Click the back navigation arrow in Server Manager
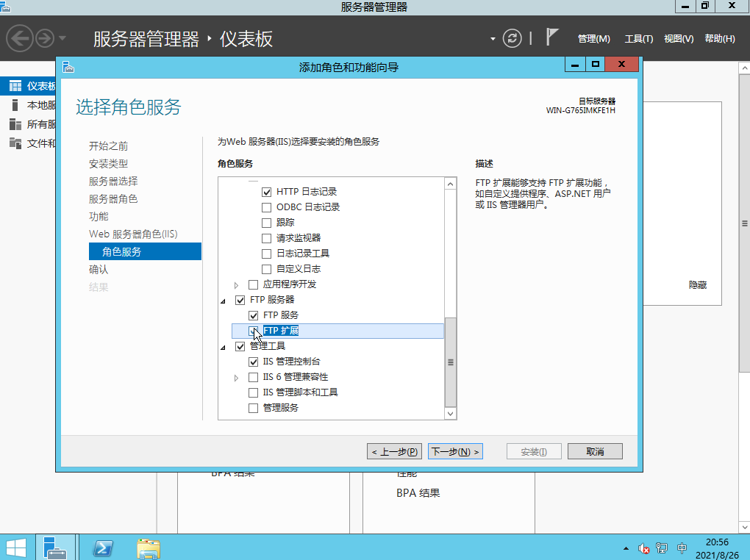750x560 pixels. pos(20,37)
